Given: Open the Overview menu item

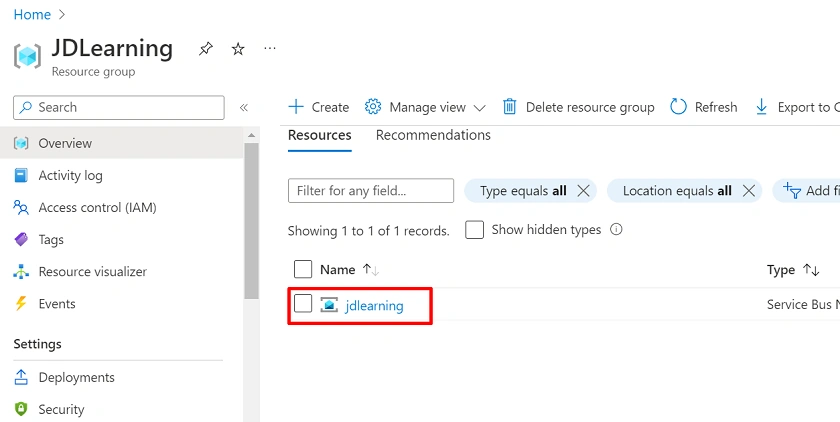Looking at the screenshot, I should coord(122,143).
